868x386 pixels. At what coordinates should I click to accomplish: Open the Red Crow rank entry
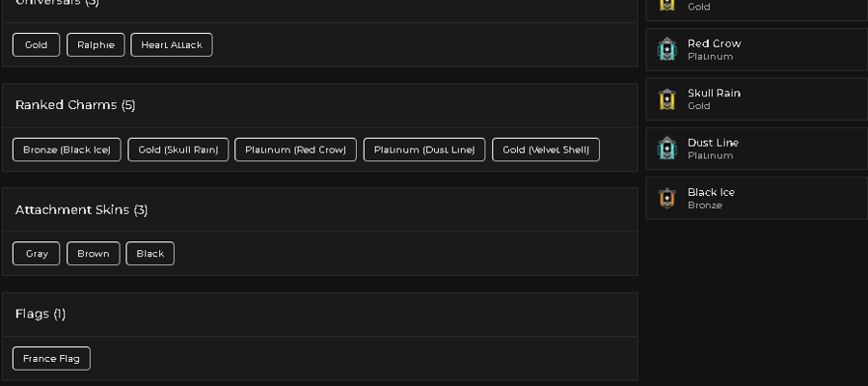tap(757, 49)
